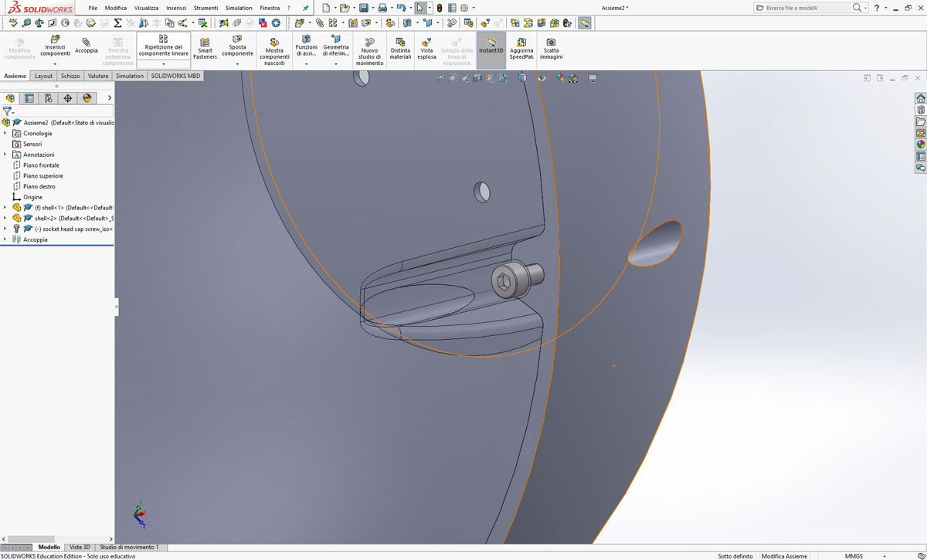
Task: Open the Visualizza menu
Action: pyautogui.click(x=146, y=8)
